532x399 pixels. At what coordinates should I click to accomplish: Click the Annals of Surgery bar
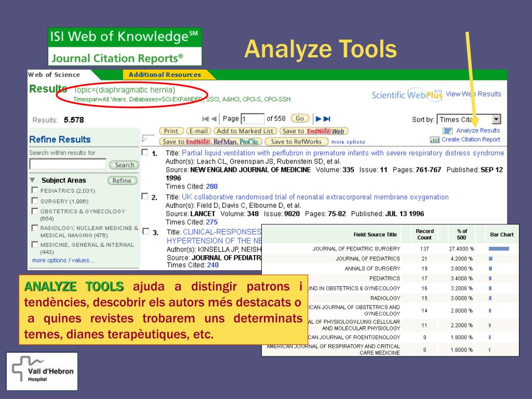(x=490, y=269)
